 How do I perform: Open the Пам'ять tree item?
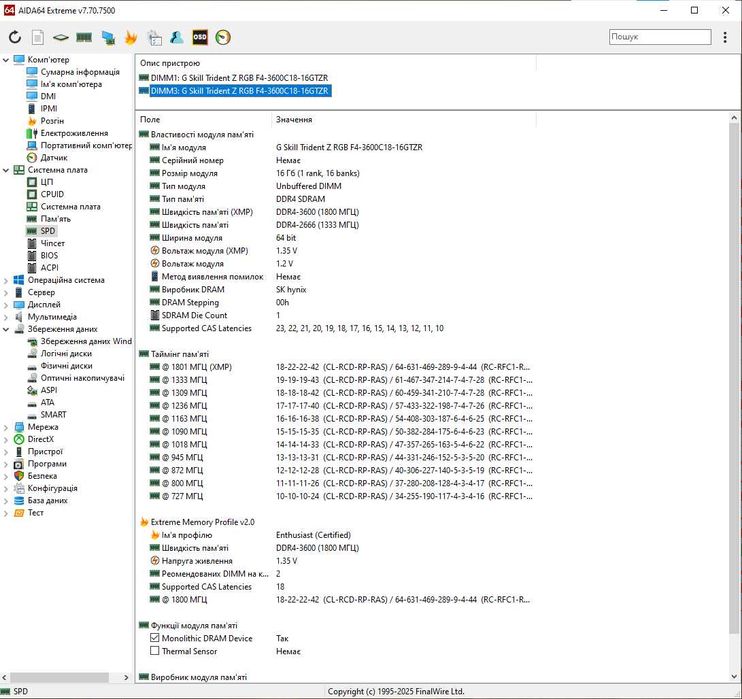55,219
